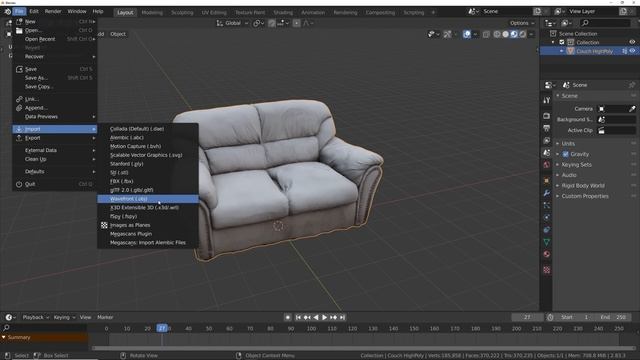The height and width of the screenshot is (360, 640).
Task: Click the Camera eyedropper icon
Action: point(632,109)
